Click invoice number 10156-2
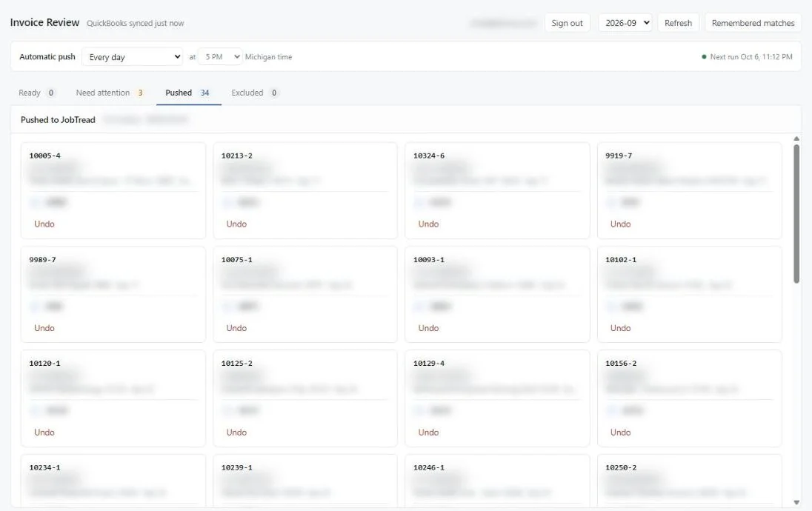Screen dimensions: 812x511 click(x=621, y=363)
